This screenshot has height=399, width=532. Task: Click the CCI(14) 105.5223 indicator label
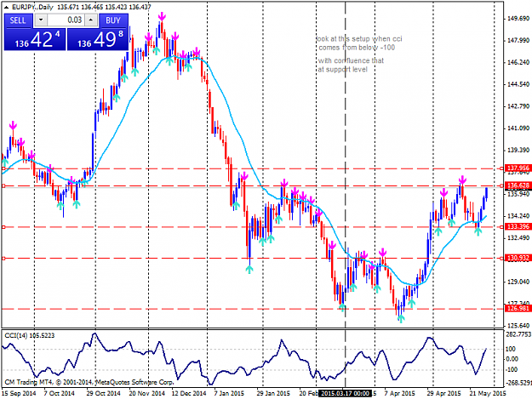tap(30, 335)
